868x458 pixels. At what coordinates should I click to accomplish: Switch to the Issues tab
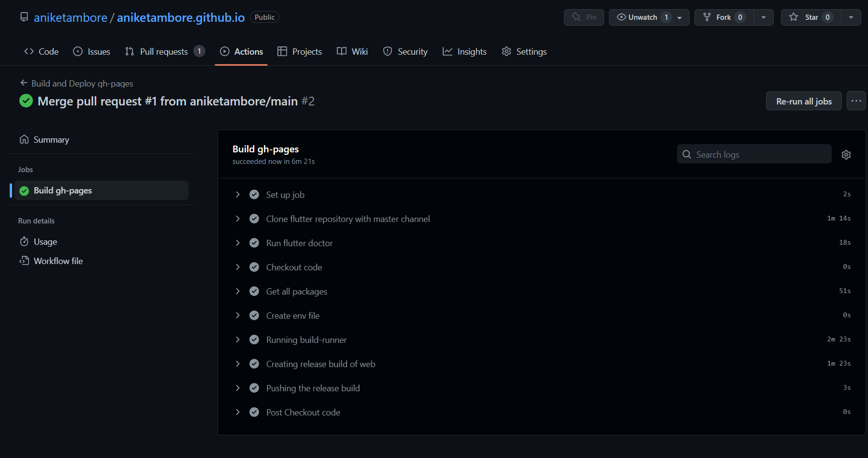[x=92, y=51]
